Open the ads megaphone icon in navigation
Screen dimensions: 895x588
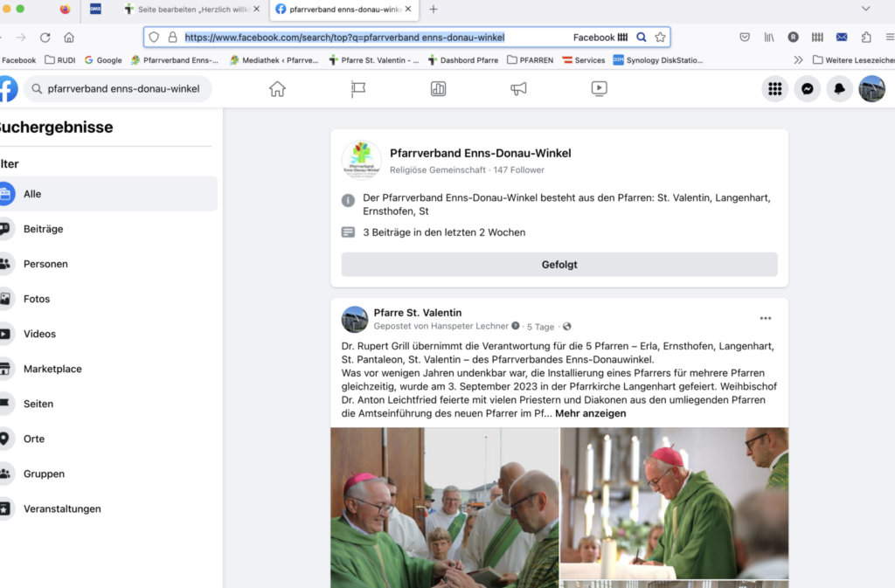[518, 89]
